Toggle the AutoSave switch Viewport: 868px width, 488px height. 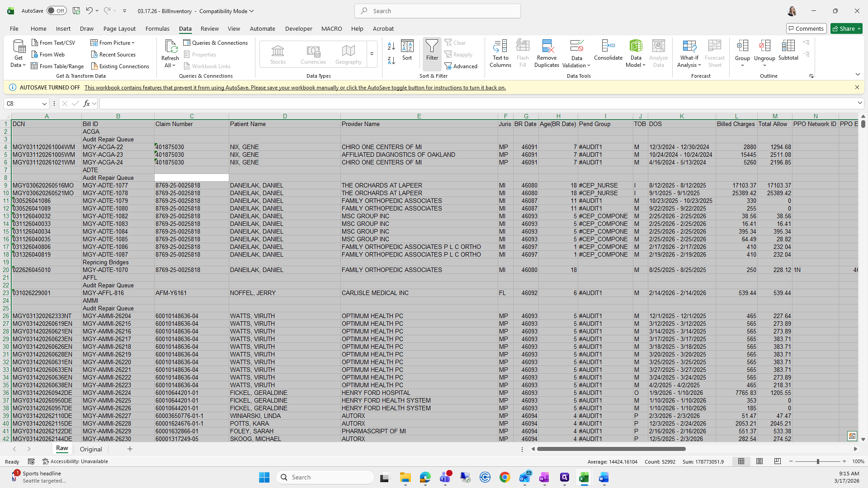click(x=57, y=11)
